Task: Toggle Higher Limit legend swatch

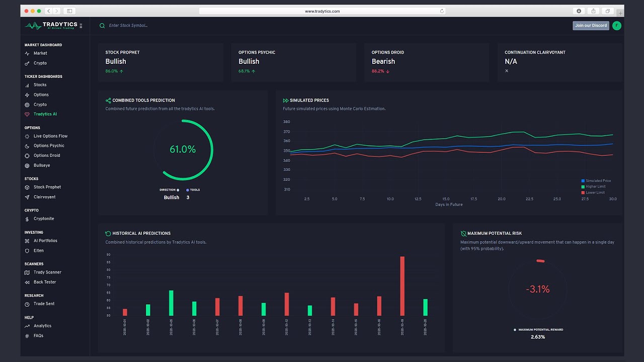Action: (x=583, y=187)
